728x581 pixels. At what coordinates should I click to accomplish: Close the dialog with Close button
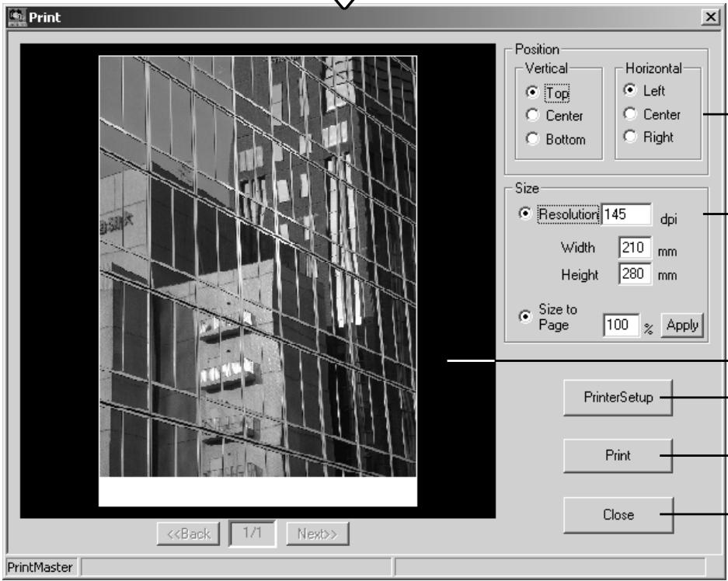pyautogui.click(x=618, y=515)
